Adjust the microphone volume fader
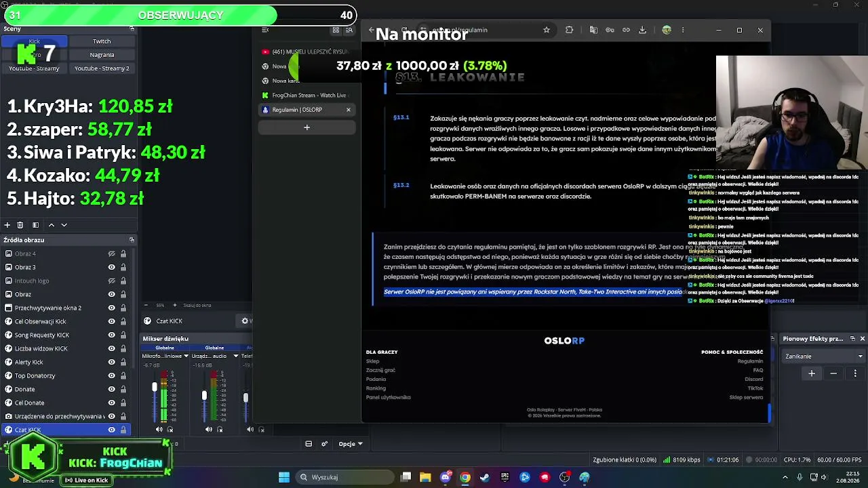868x488 pixels. coord(155,387)
